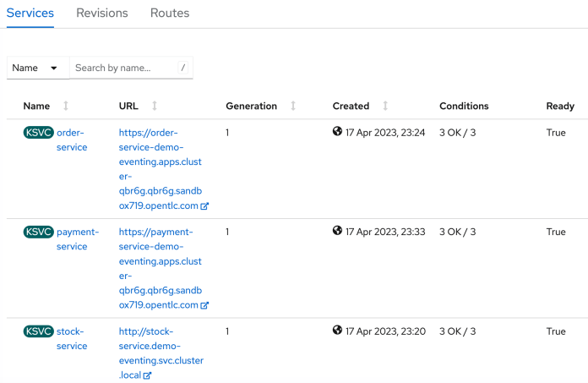This screenshot has height=383, width=588.
Task: Open the payment-service link
Action: pyautogui.click(x=78, y=239)
